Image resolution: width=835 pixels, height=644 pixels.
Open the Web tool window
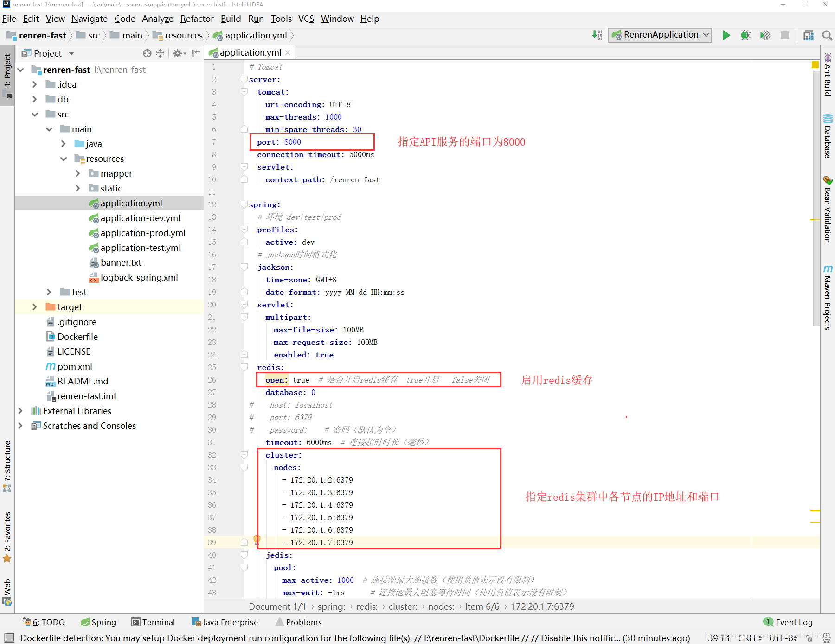tap(7, 592)
